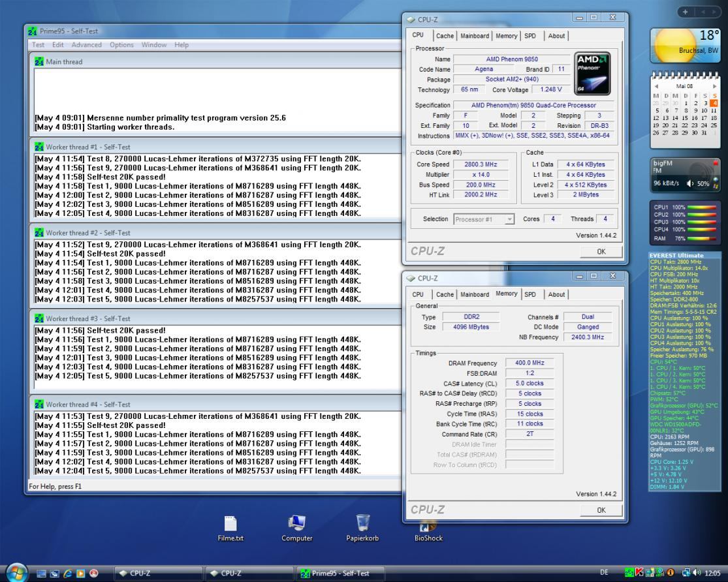Open the Help menu in Prime95
The image size is (728, 582).
(182, 44)
